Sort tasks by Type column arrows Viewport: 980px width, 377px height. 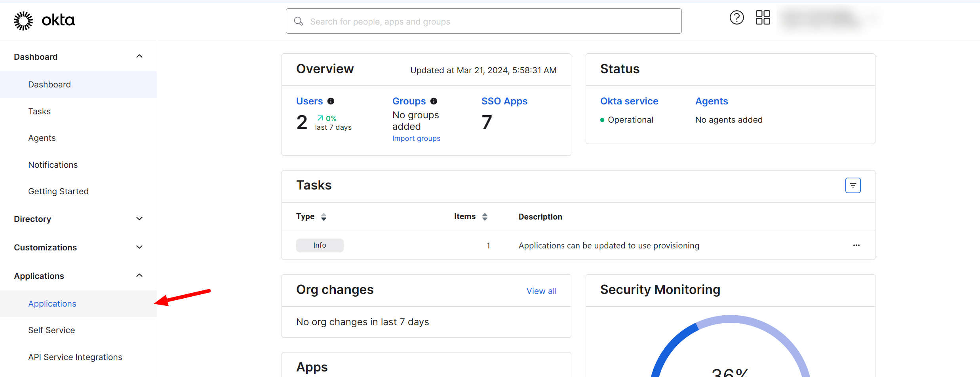(x=323, y=217)
